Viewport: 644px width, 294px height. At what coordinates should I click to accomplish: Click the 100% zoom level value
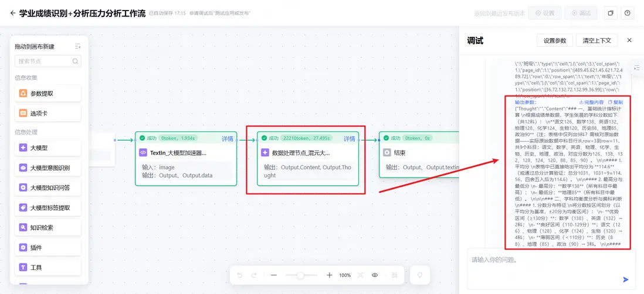[345, 275]
